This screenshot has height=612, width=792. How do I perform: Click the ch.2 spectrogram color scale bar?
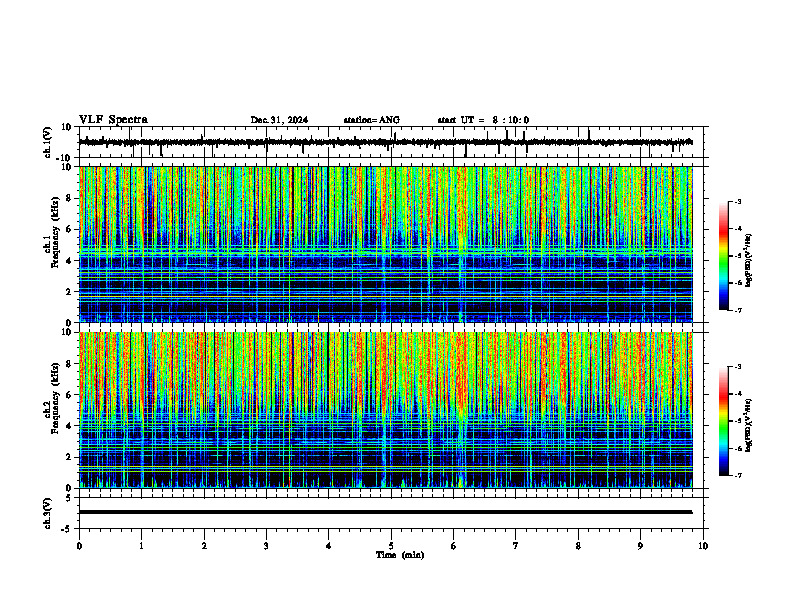(723, 421)
